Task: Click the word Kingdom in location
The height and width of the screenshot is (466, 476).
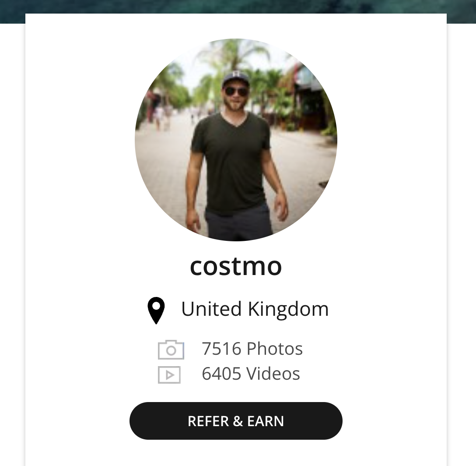Action: [288, 310]
